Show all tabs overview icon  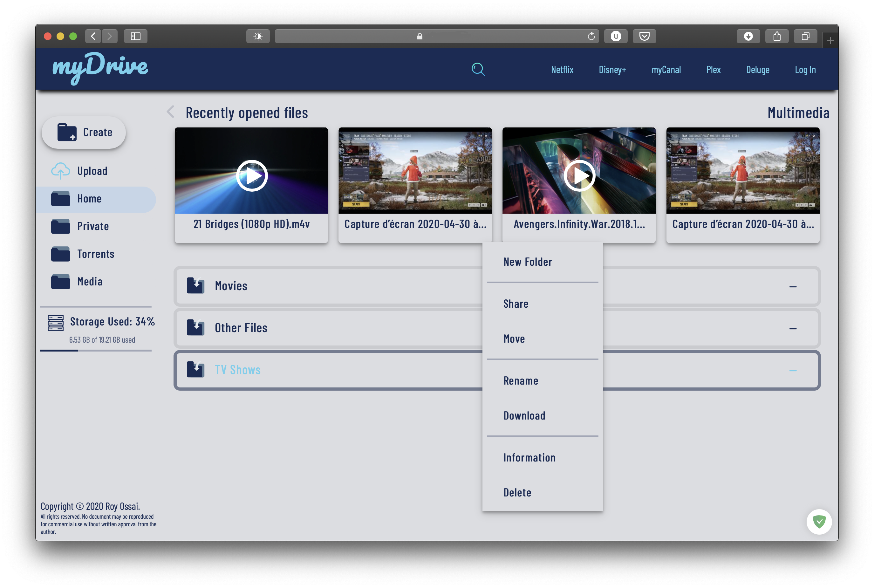[x=805, y=36]
